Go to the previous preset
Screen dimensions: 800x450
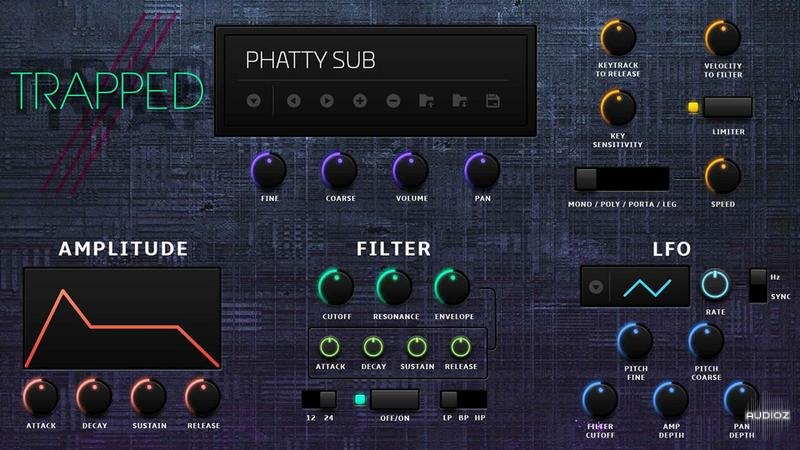click(x=293, y=101)
